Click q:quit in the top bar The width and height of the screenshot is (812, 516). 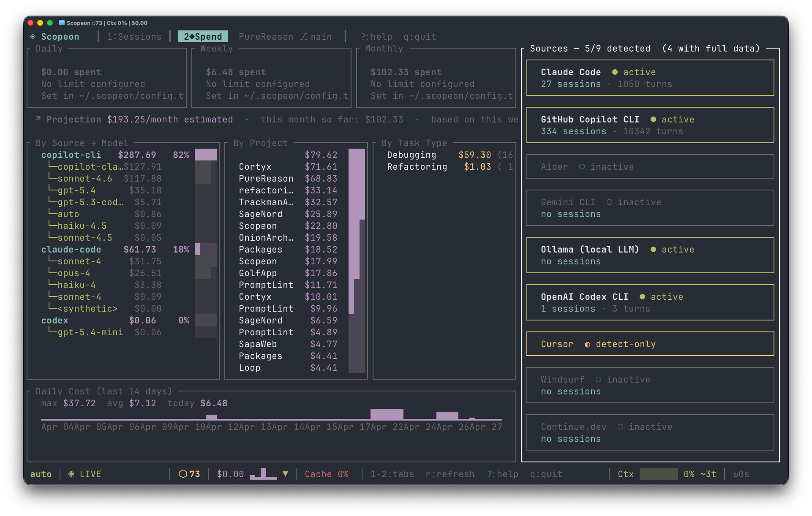tap(420, 37)
